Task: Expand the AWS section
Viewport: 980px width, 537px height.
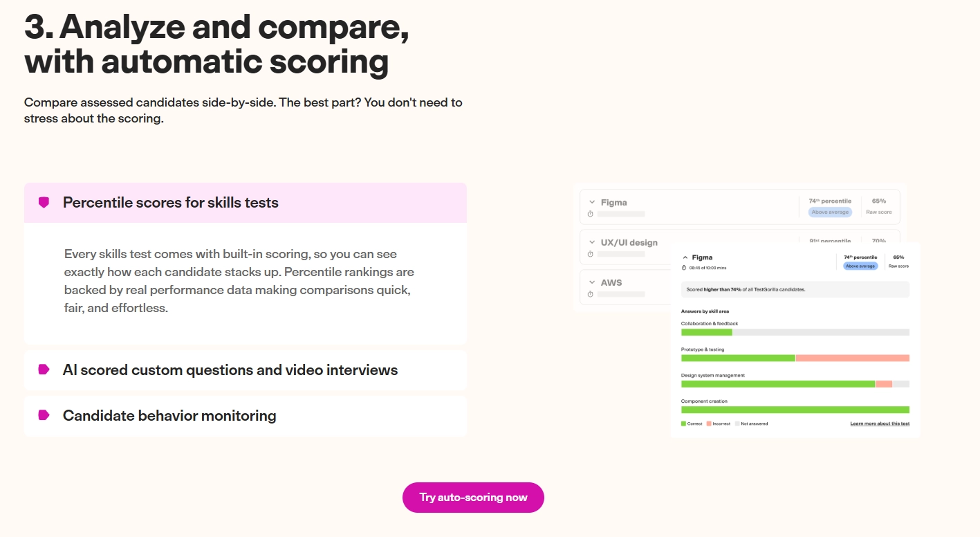Action: pos(591,282)
